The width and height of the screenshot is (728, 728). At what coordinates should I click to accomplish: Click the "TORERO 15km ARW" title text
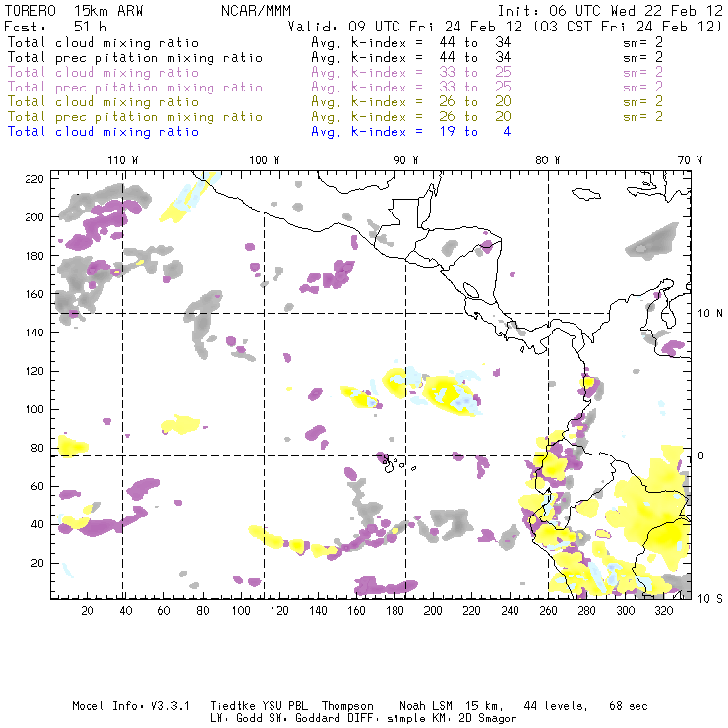74,11
